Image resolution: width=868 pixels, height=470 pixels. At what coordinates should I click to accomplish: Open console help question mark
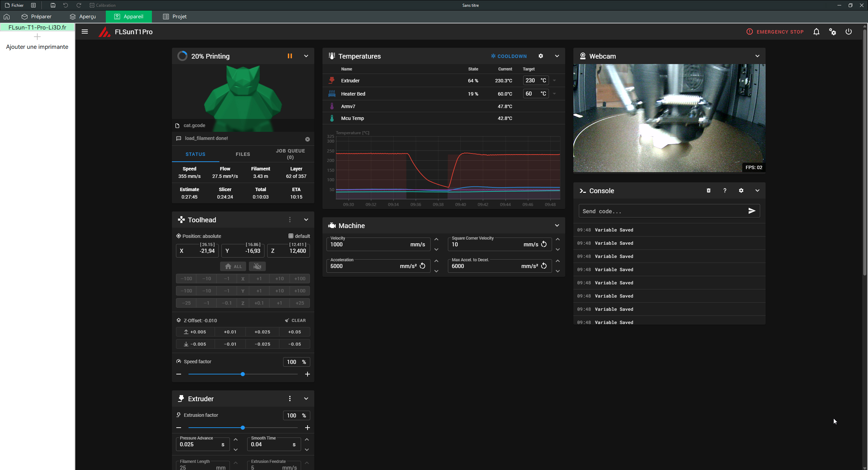(x=725, y=190)
